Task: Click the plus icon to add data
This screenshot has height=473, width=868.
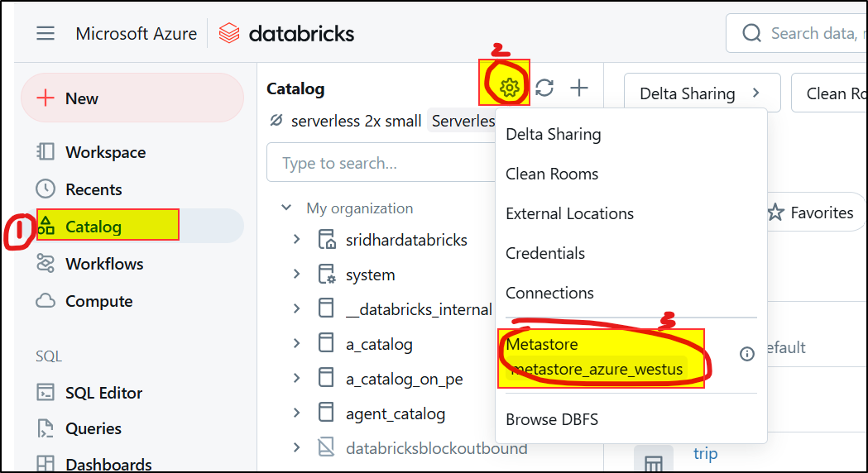Action: [x=579, y=88]
